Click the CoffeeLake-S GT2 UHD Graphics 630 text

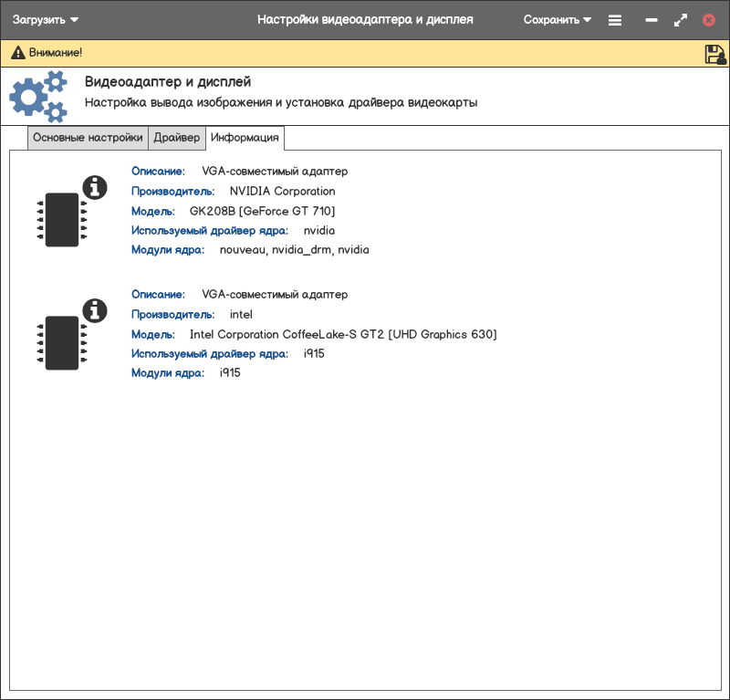(x=342, y=334)
